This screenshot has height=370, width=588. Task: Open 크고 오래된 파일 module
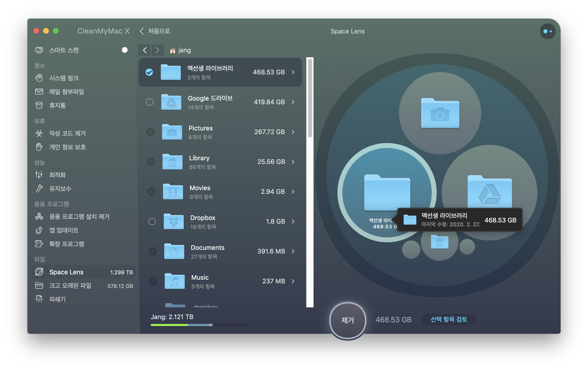[x=70, y=286]
